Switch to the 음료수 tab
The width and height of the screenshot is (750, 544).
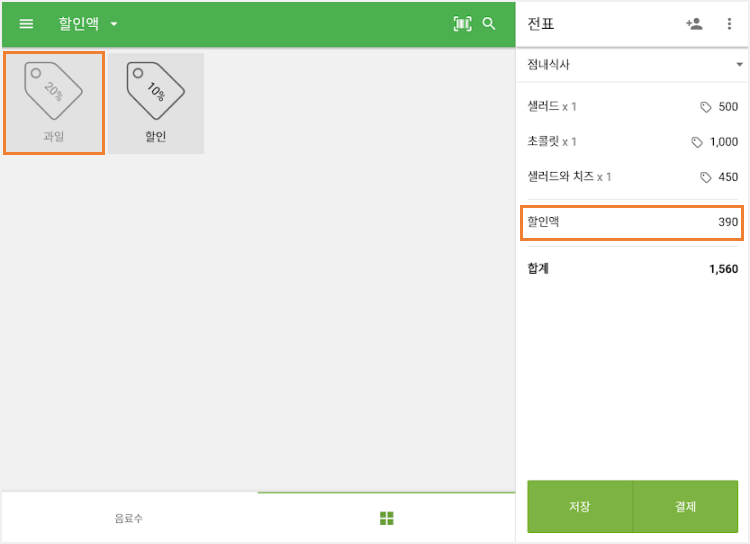129,518
